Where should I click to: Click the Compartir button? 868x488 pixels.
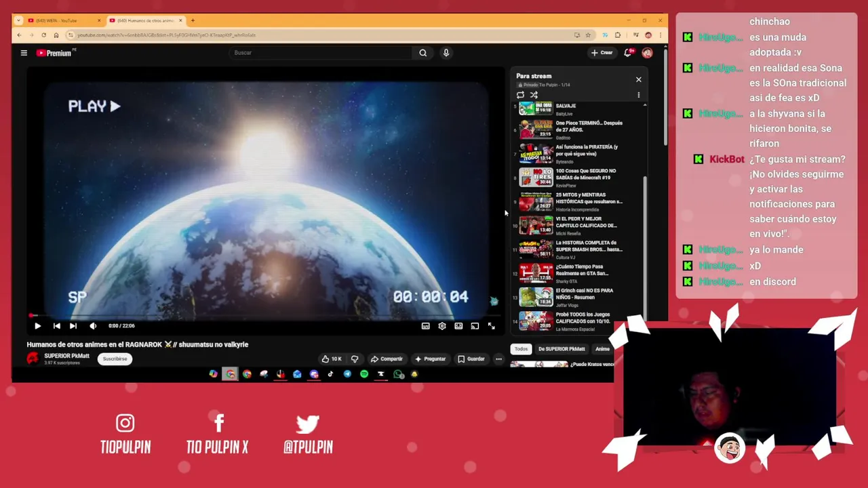[x=387, y=359]
